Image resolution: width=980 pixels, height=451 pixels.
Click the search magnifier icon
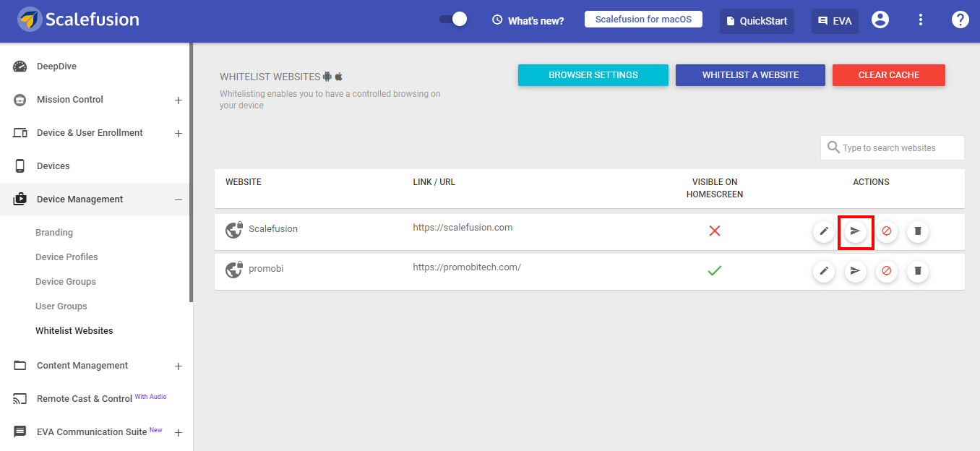point(833,147)
